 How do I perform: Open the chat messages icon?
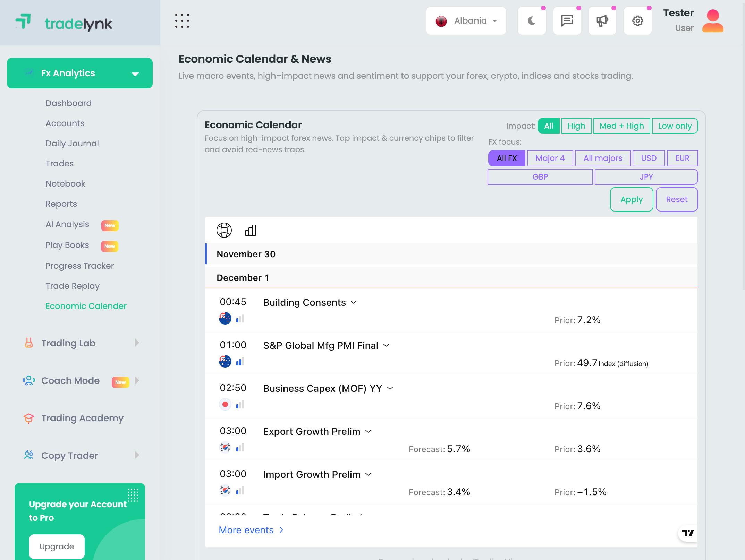tap(567, 21)
